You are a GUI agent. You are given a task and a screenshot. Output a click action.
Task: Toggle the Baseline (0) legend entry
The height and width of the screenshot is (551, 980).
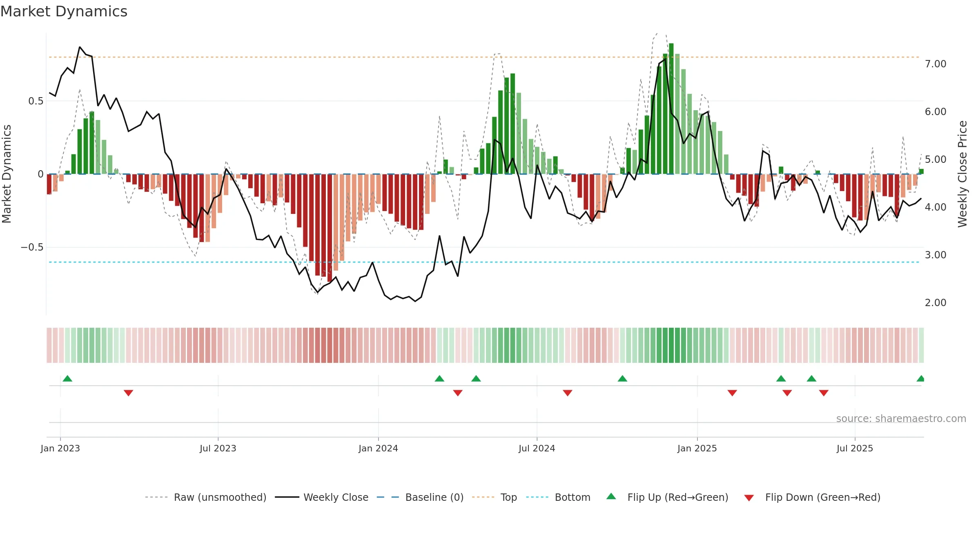[x=420, y=497]
